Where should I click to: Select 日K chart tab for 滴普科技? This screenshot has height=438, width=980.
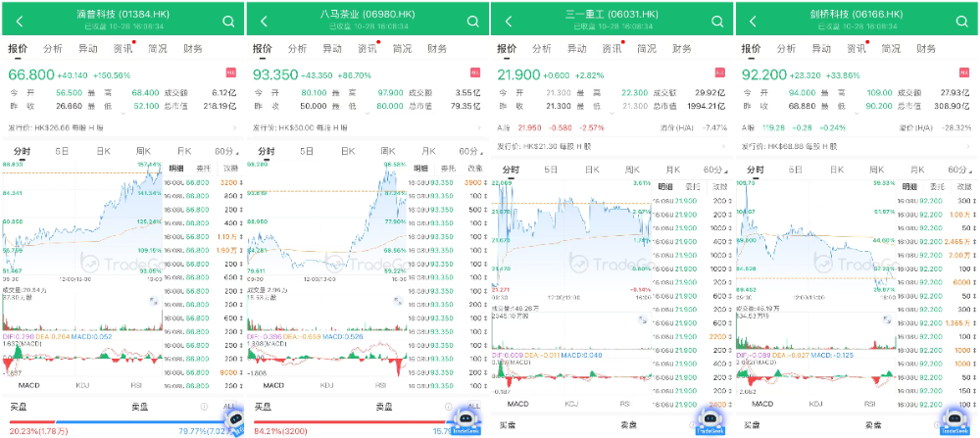tap(103, 151)
